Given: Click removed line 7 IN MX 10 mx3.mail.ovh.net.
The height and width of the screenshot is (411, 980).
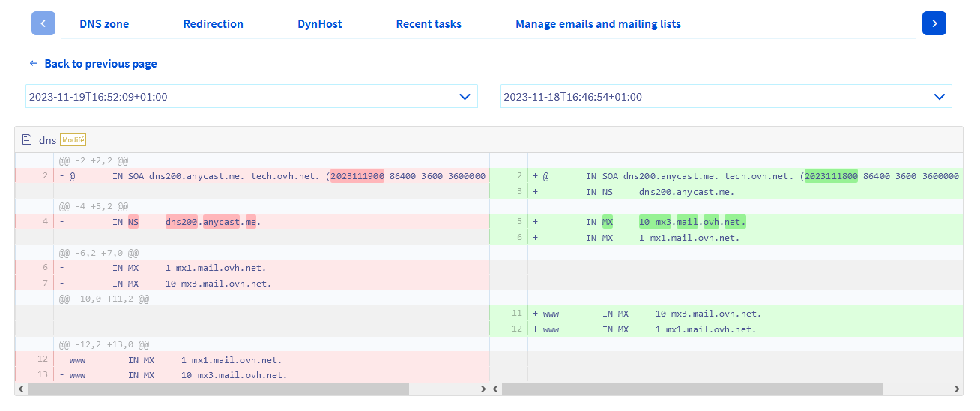Looking at the screenshot, I should click(x=252, y=283).
